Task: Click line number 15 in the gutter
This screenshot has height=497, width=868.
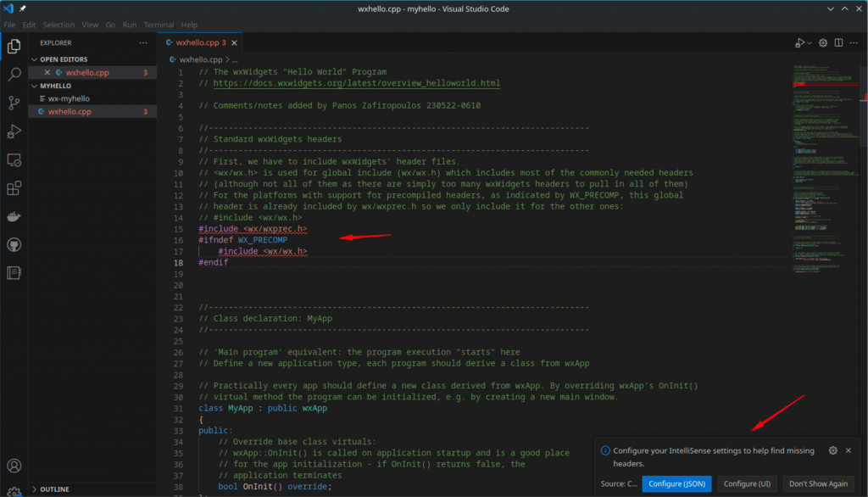Action: 178,229
